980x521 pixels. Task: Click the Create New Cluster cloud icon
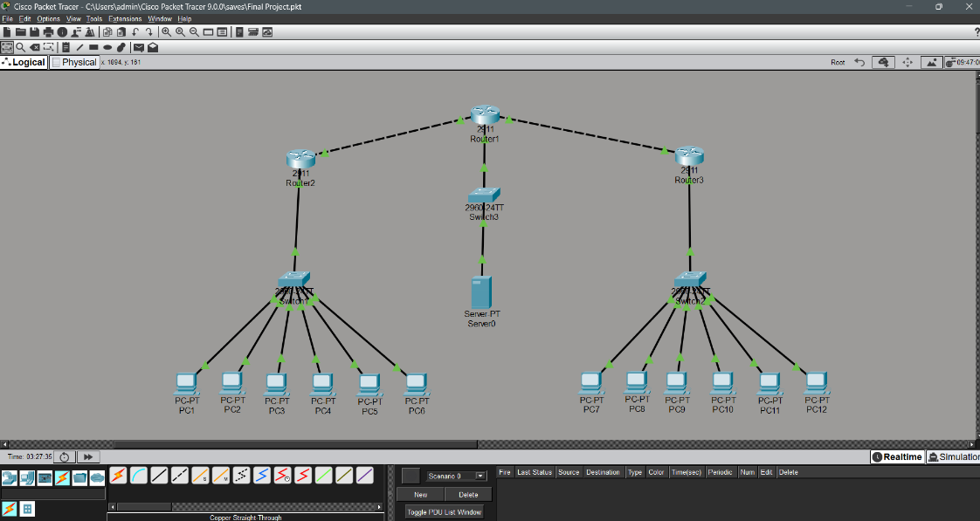883,62
